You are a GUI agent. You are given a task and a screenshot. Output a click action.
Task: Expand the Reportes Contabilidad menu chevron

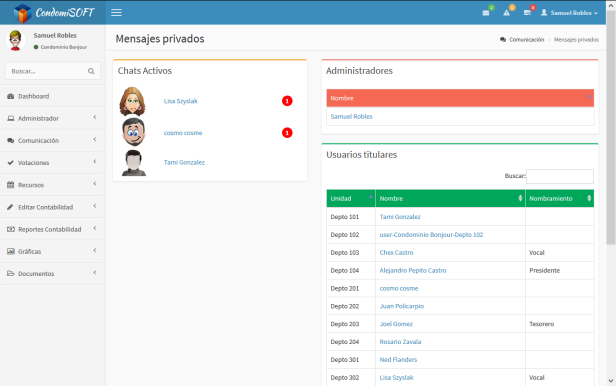point(95,228)
